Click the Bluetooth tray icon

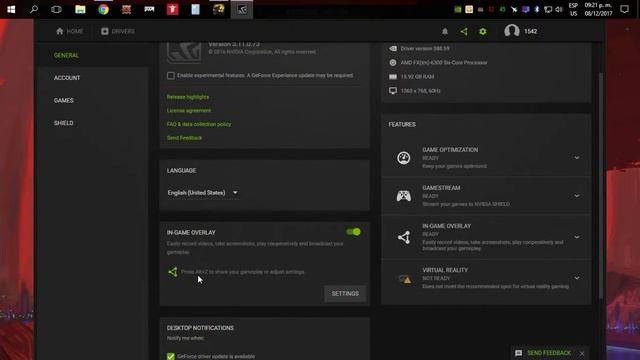point(536,9)
